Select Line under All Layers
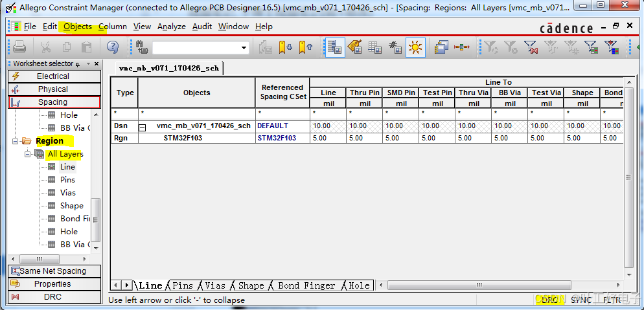Image resolution: width=644 pixels, height=310 pixels. pos(67,167)
